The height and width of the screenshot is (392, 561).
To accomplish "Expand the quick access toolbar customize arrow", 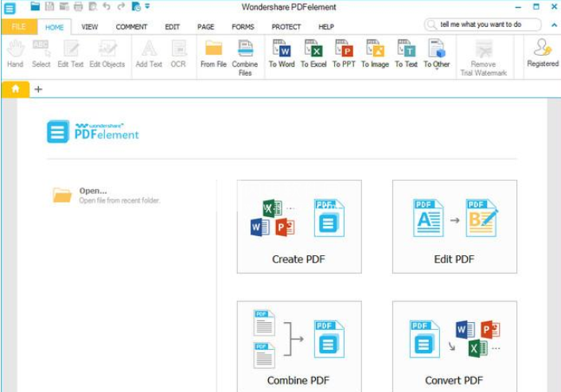I will pos(147,6).
